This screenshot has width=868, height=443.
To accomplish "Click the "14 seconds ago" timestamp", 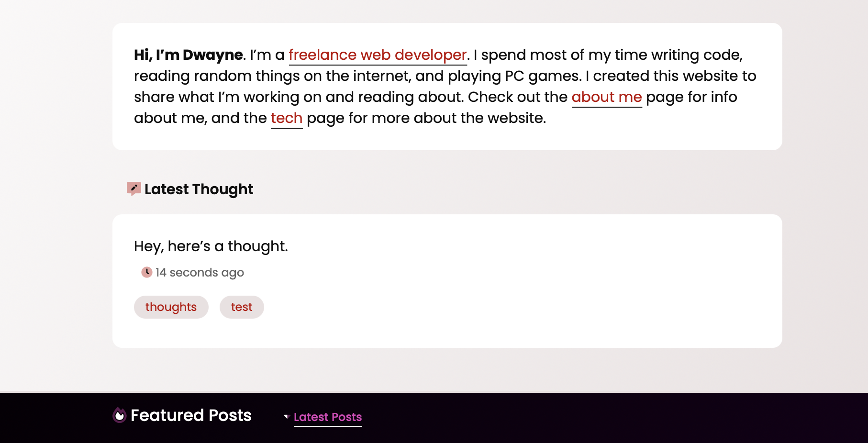I will tap(200, 273).
